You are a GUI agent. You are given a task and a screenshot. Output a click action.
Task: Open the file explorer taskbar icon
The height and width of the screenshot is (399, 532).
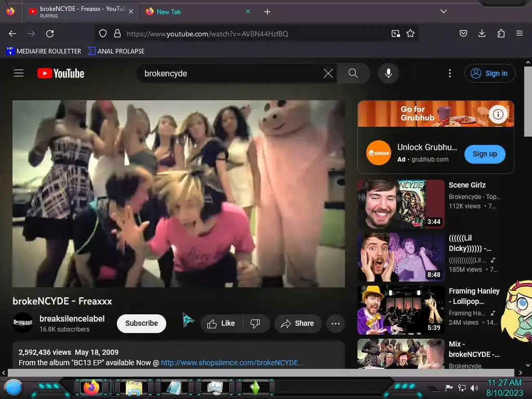tap(134, 388)
